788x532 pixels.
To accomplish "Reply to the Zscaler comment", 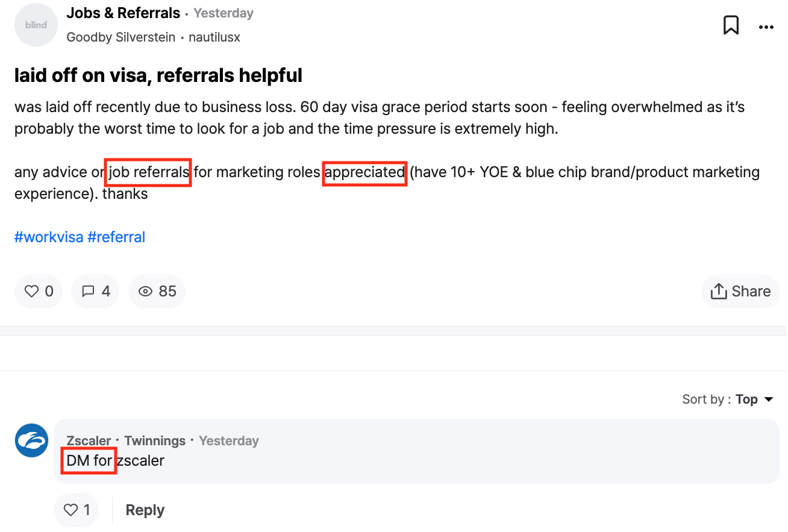I will [145, 510].
